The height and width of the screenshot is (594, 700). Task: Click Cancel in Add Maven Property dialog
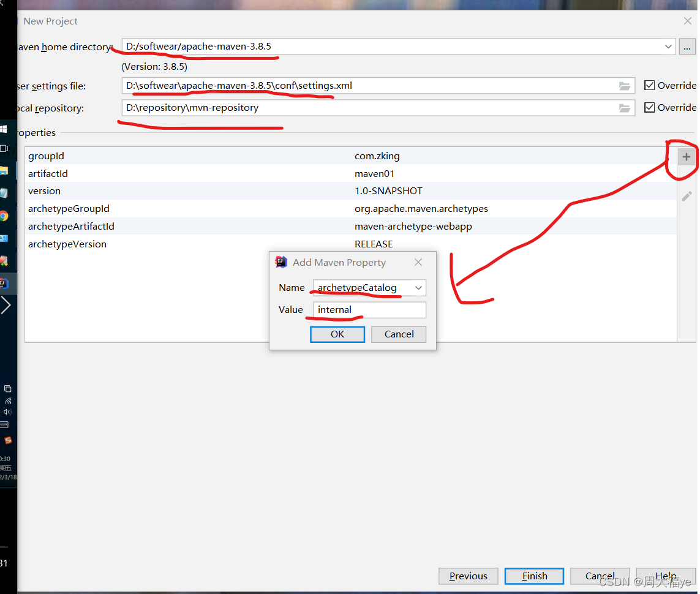399,334
